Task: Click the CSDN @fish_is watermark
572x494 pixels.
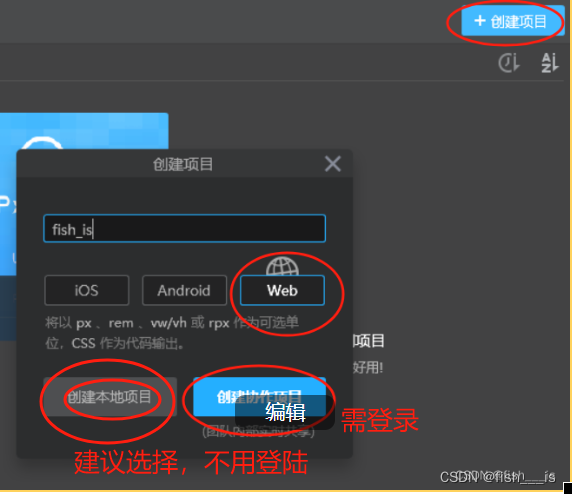Action: (x=498, y=476)
